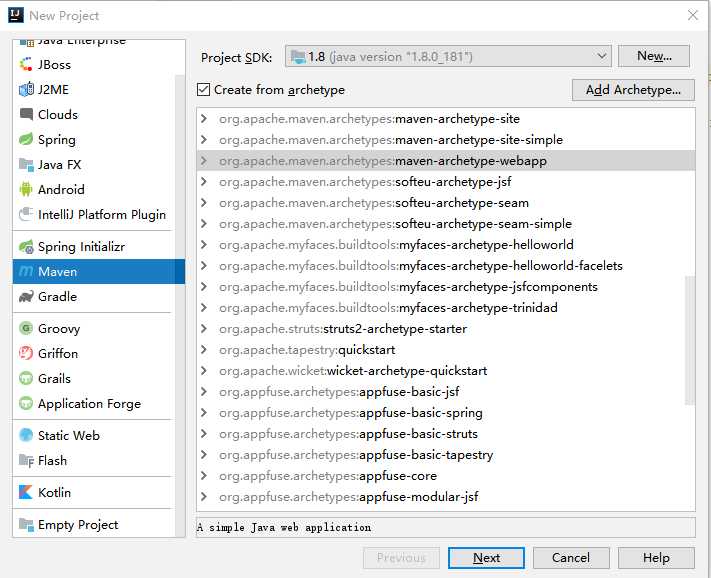Expand the myfaces-archetype-helloworld entry
The width and height of the screenshot is (711, 578).
pyautogui.click(x=204, y=245)
